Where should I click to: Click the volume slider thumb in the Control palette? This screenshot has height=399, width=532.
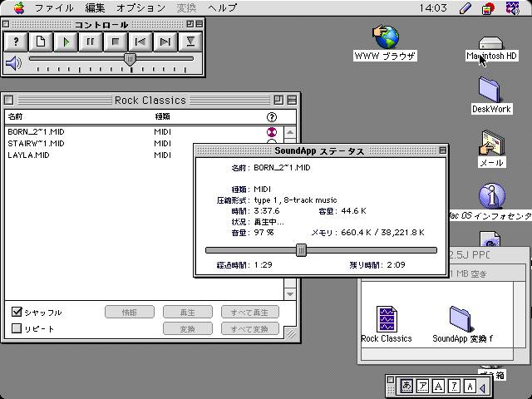(130, 59)
